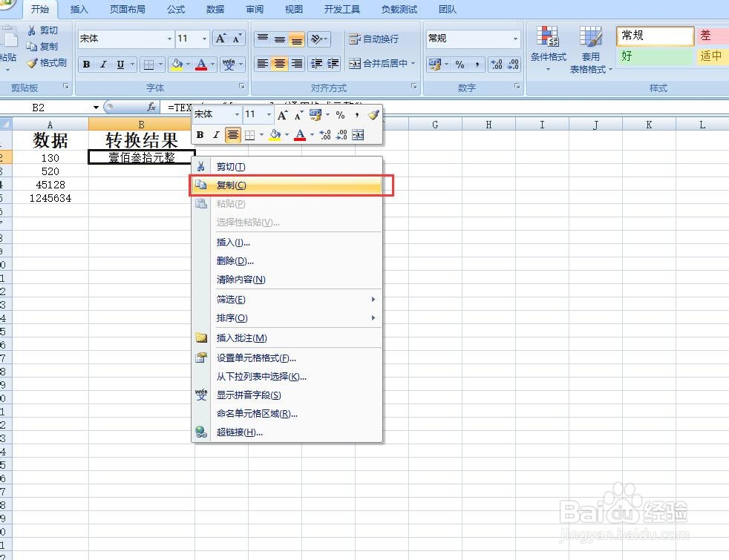Click mini toolbar merge and center icon

point(358,135)
